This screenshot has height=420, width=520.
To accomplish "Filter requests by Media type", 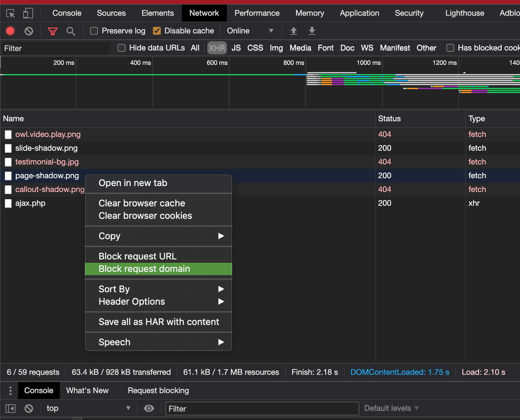I will (x=300, y=48).
